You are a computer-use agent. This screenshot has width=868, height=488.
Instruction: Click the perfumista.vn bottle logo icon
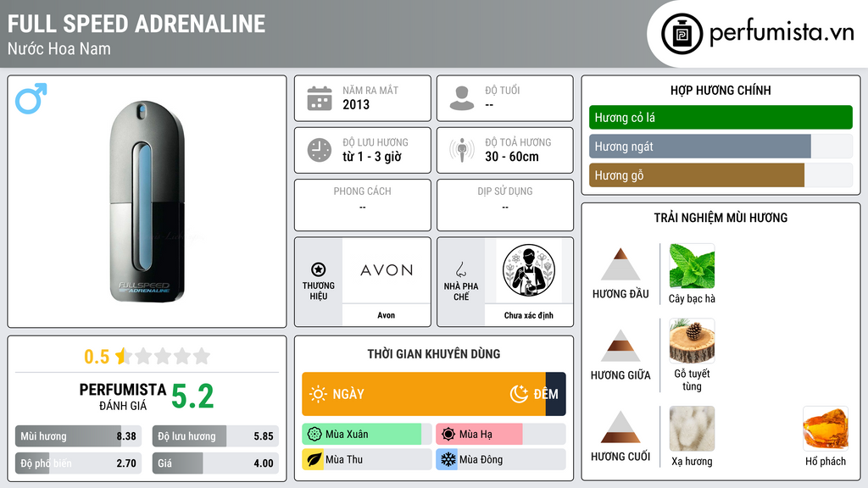(682, 34)
